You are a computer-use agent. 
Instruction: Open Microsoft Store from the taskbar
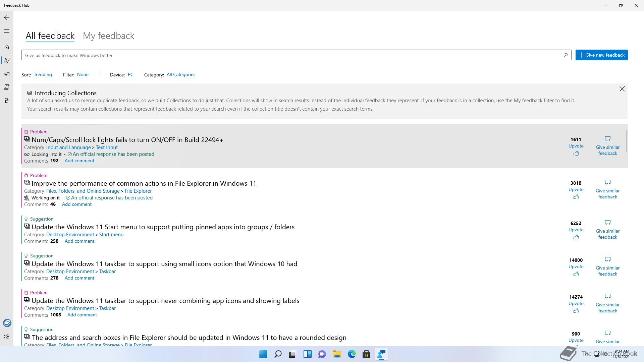366,354
